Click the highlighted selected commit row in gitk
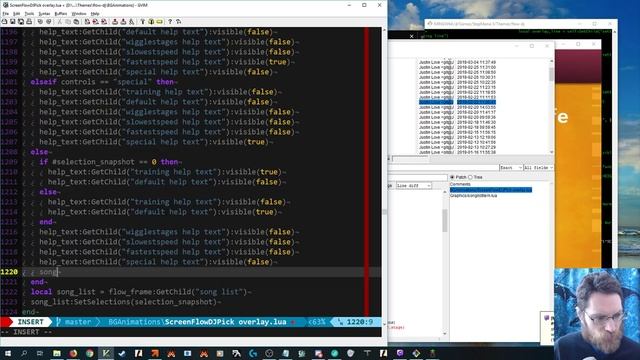 (457, 102)
